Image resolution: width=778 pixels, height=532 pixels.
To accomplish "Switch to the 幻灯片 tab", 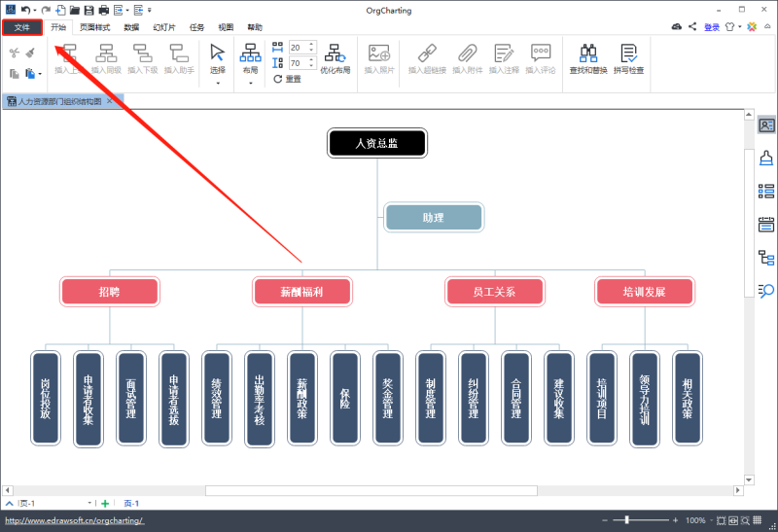I will [x=164, y=27].
